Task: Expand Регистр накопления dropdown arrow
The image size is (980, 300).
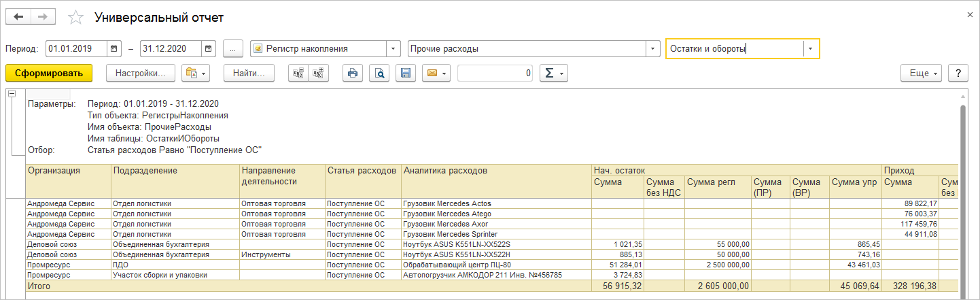Action: click(393, 49)
